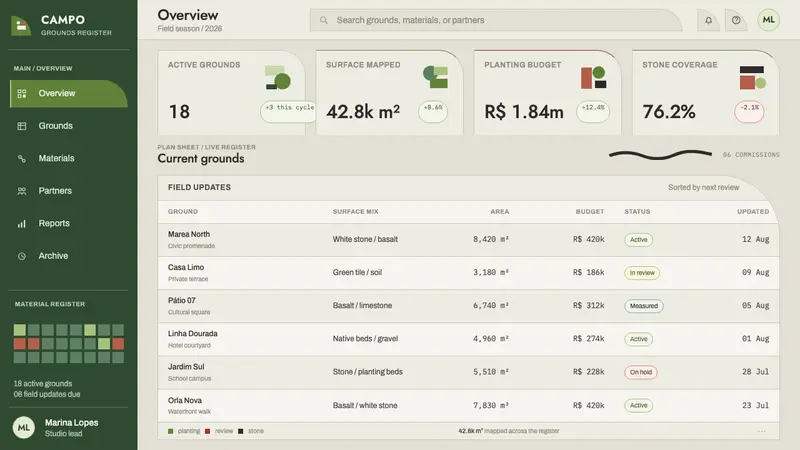Click 'Green tile / soil' surface mix

[x=357, y=272]
